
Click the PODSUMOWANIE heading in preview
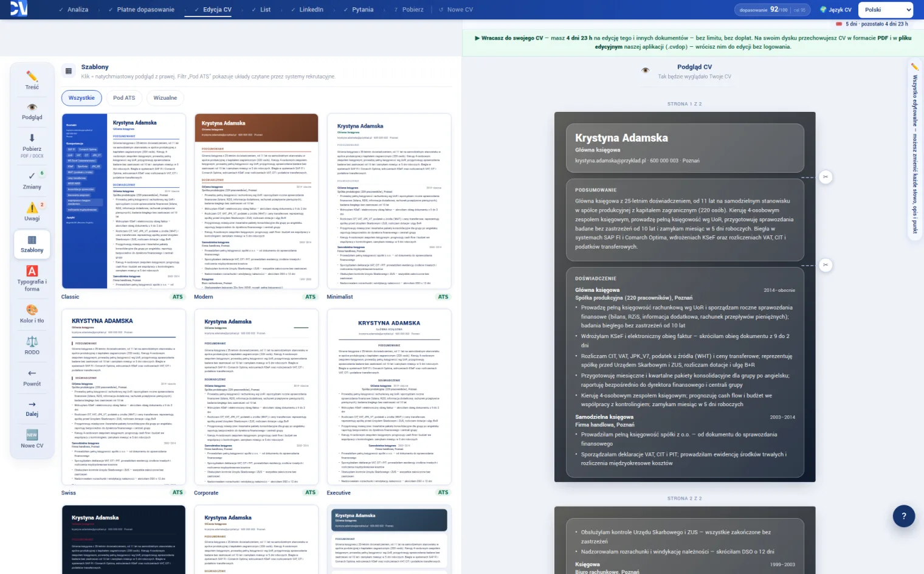596,190
